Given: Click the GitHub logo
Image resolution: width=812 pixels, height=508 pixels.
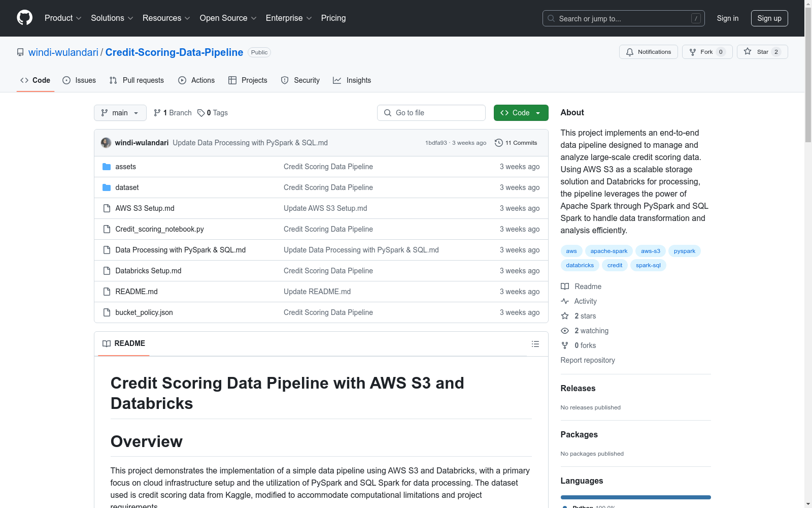Looking at the screenshot, I should [x=24, y=18].
